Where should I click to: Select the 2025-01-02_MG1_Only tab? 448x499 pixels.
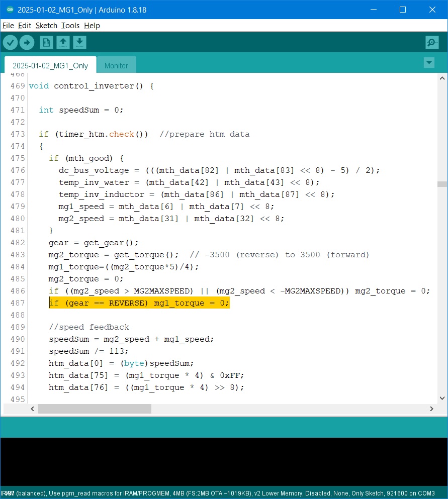(x=50, y=66)
